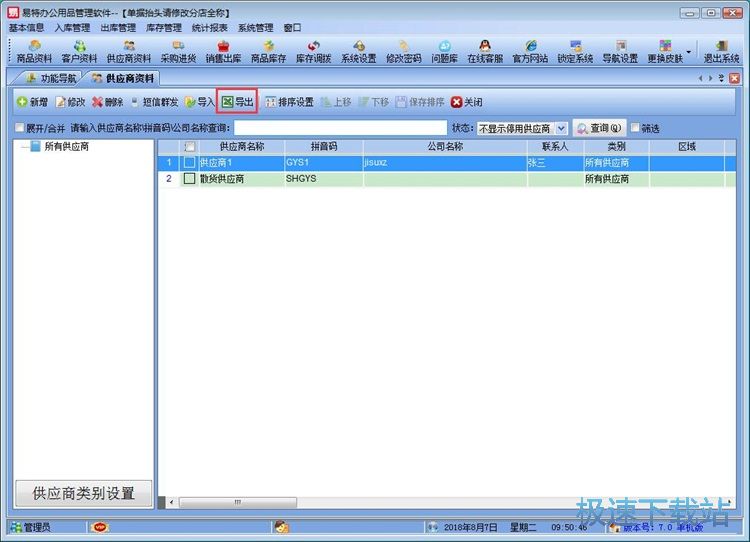This screenshot has height=542, width=750.
Task: Open 供应商类别设置 button
Action: pyautogui.click(x=83, y=493)
